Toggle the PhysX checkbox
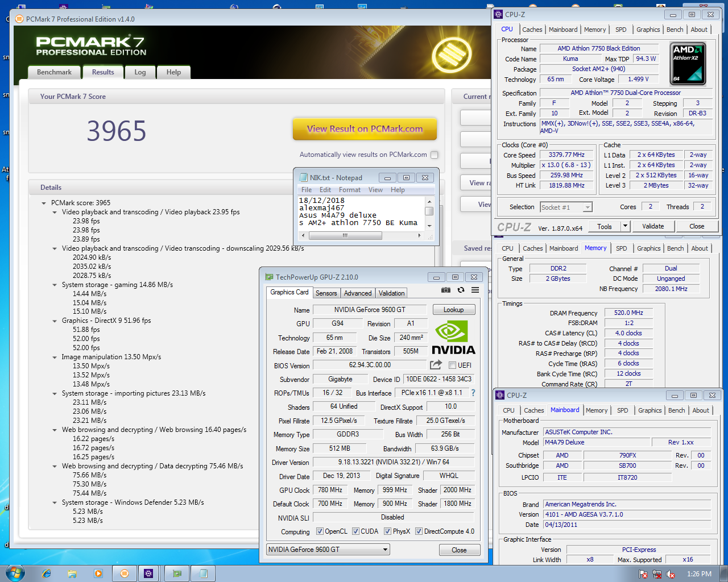The width and height of the screenshot is (728, 582). click(x=387, y=531)
